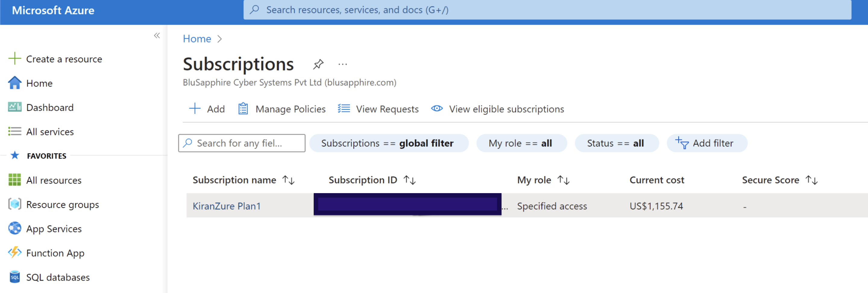Open the KiranZure Plan1 subscription link
The width and height of the screenshot is (868, 293).
coord(226,206)
